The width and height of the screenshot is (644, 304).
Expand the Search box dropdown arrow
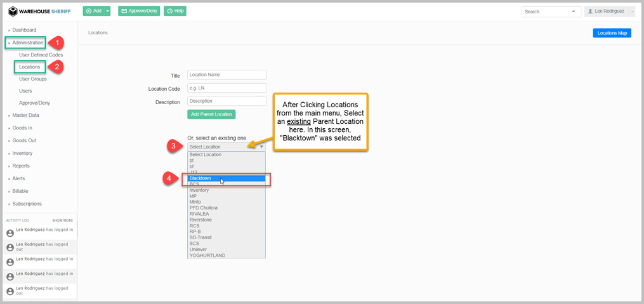point(574,11)
